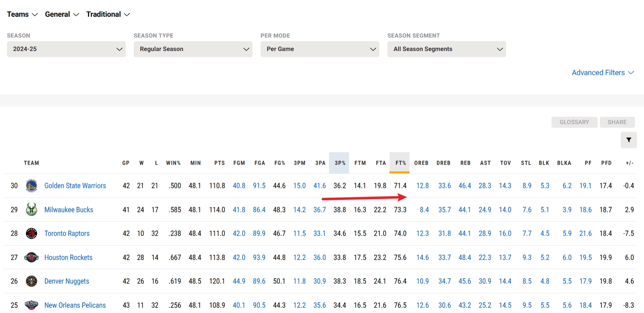Click the Houston Rockets team logo
The width and height of the screenshot is (644, 313).
tap(32, 257)
